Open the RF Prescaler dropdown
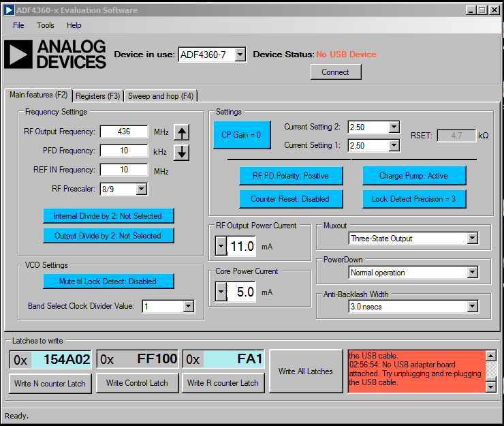 click(142, 189)
